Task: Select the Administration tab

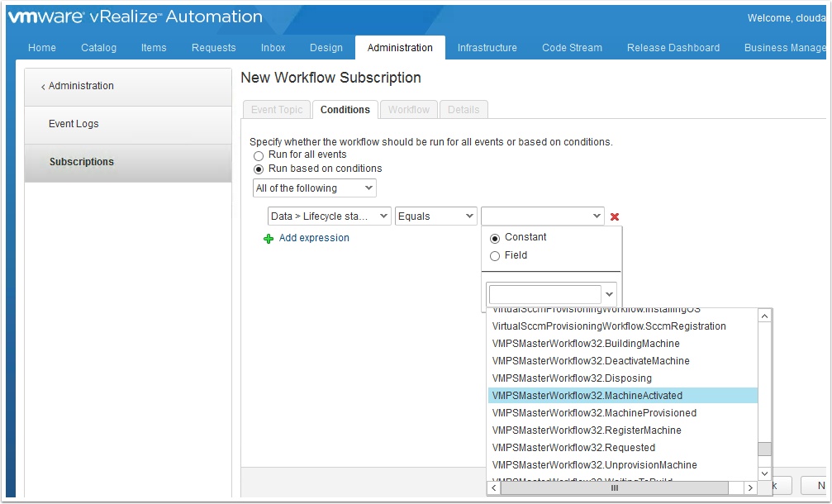Action: [x=400, y=48]
